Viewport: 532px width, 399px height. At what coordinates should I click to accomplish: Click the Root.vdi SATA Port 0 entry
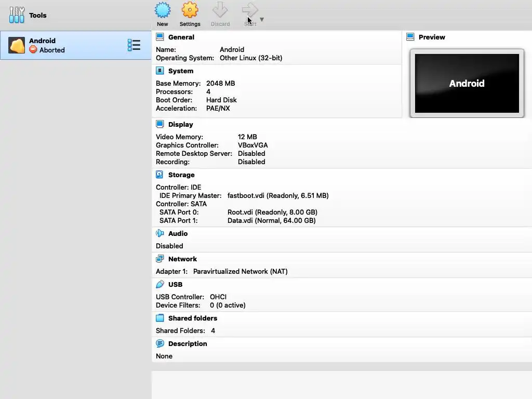[272, 212]
